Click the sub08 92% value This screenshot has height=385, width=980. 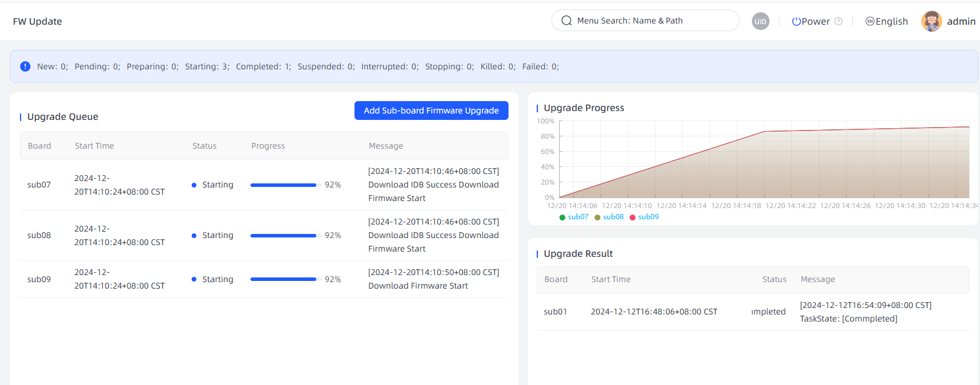(333, 235)
